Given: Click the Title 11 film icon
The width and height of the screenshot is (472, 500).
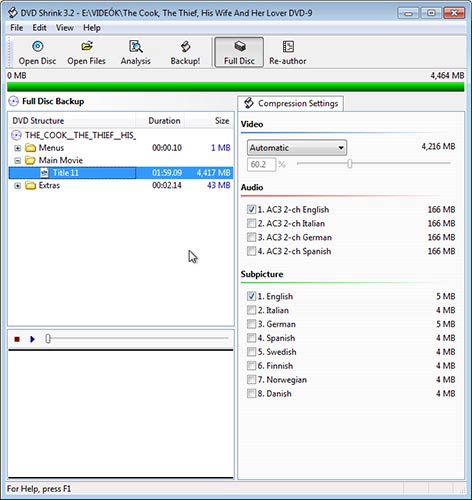Looking at the screenshot, I should (44, 173).
